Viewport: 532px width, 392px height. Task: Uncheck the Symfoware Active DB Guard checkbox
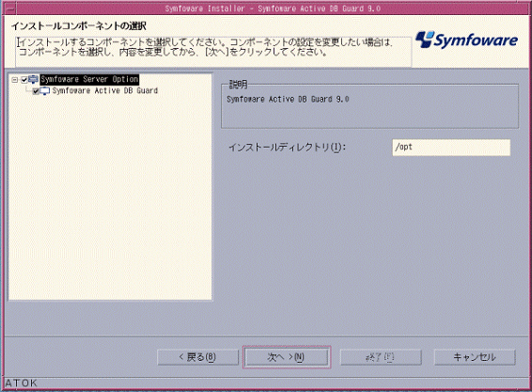(x=36, y=91)
